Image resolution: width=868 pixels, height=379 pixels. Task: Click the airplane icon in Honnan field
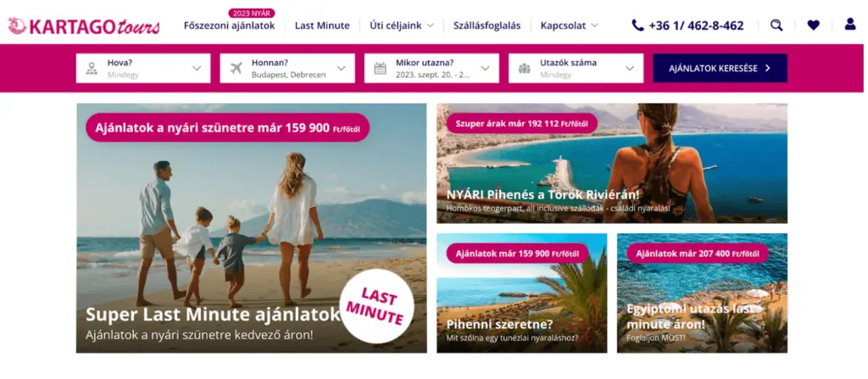tap(236, 69)
